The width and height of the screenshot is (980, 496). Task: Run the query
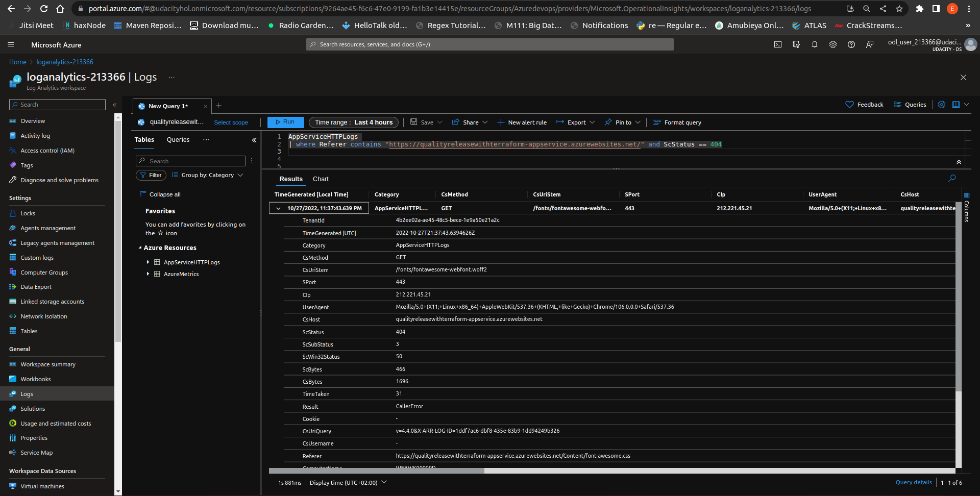pyautogui.click(x=286, y=122)
